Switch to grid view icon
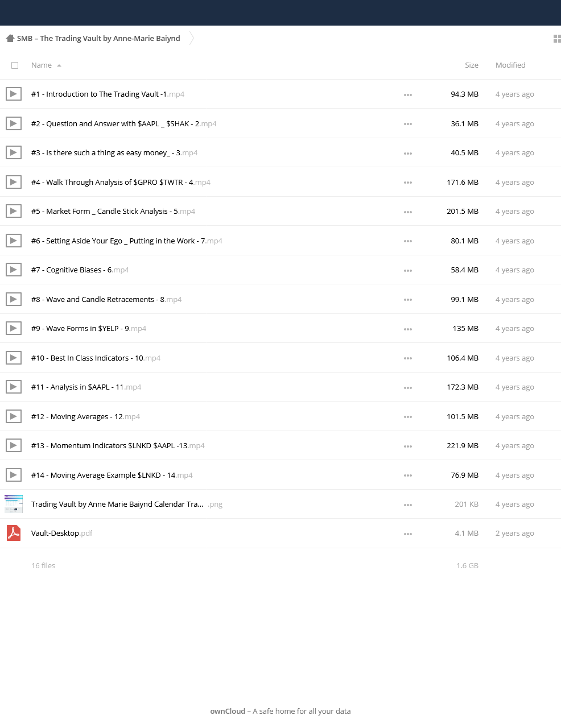 [557, 39]
